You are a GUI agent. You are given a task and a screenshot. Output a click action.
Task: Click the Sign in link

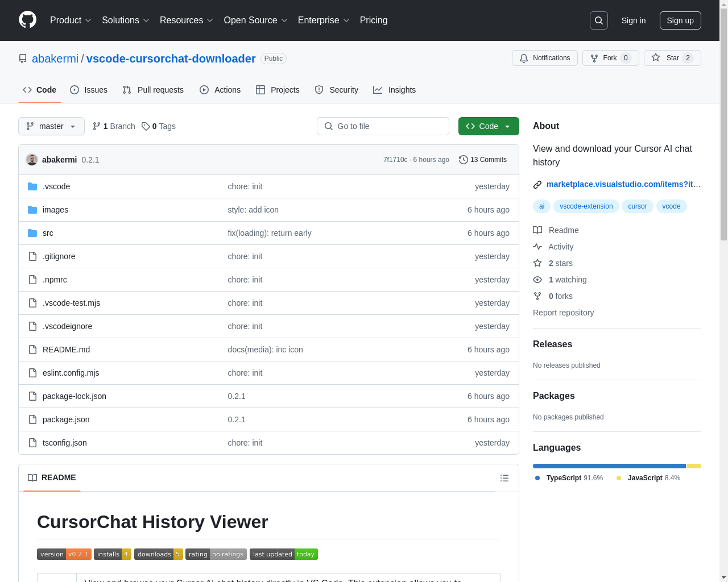point(634,20)
